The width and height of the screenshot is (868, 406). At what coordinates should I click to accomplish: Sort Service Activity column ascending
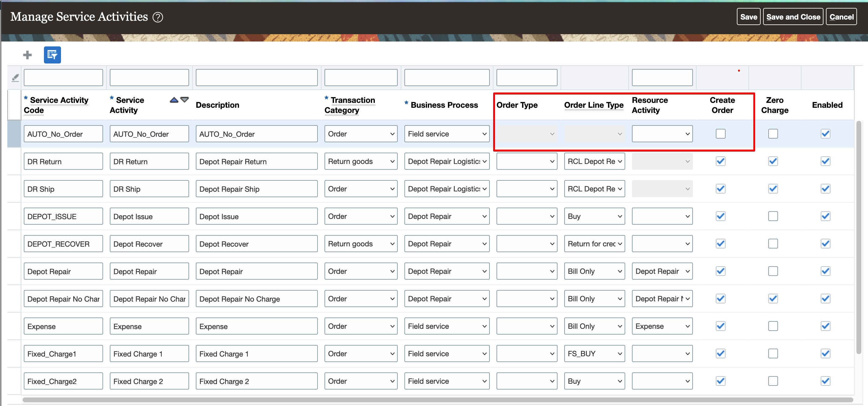pyautogui.click(x=174, y=100)
